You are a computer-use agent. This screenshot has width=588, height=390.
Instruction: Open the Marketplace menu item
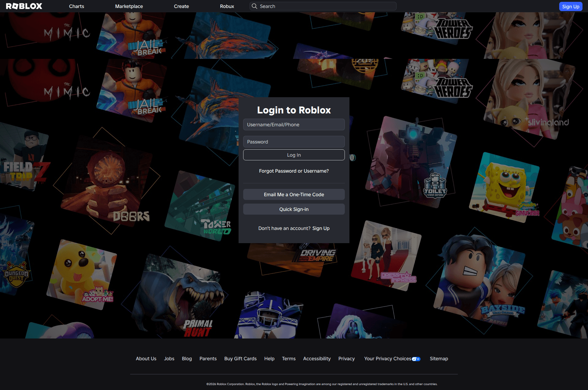(129, 6)
